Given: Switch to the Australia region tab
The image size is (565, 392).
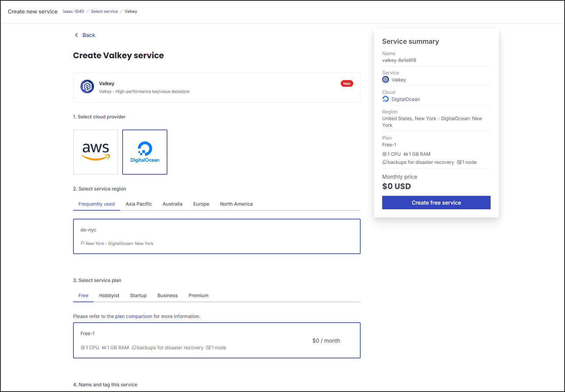Looking at the screenshot, I should coord(172,204).
